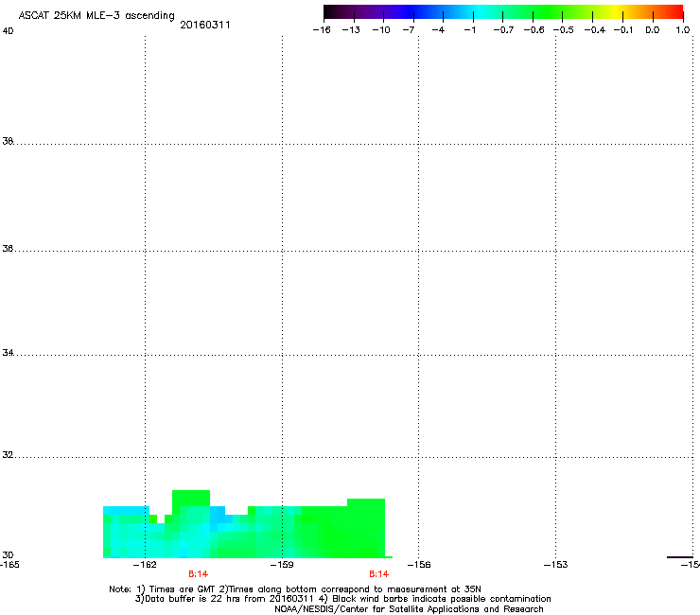The height and width of the screenshot is (615, 700).
Task: Click the -0.7 color bar label
Action: 503,30
